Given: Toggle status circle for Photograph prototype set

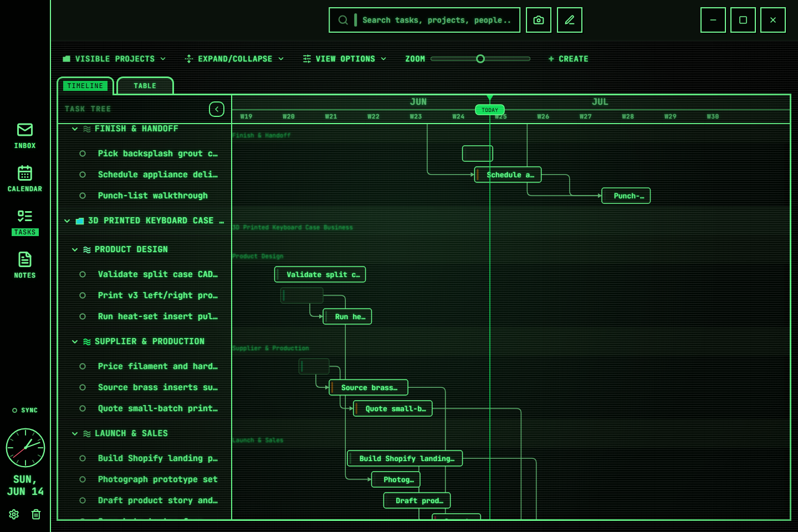Looking at the screenshot, I should click(83, 479).
